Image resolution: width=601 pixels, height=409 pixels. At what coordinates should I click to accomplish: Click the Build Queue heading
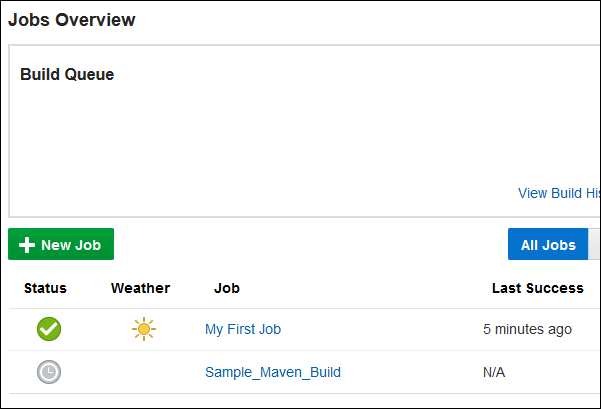point(67,74)
